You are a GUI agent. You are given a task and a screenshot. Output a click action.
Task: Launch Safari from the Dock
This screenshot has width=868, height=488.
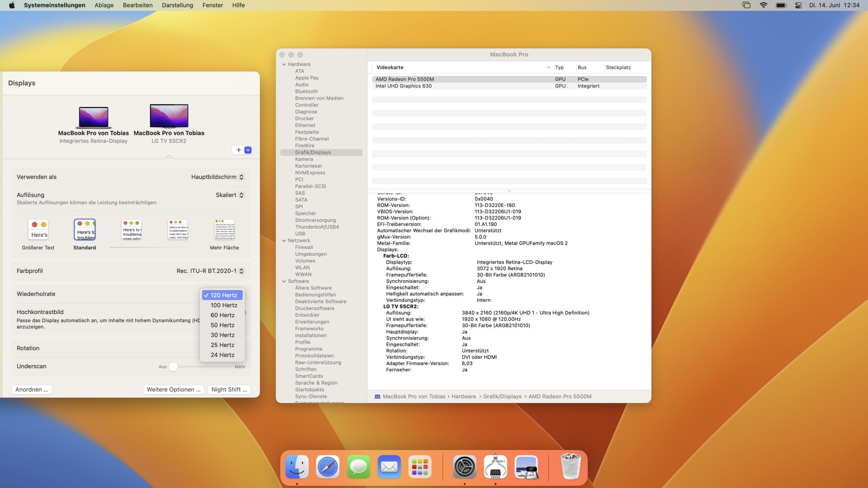click(328, 467)
